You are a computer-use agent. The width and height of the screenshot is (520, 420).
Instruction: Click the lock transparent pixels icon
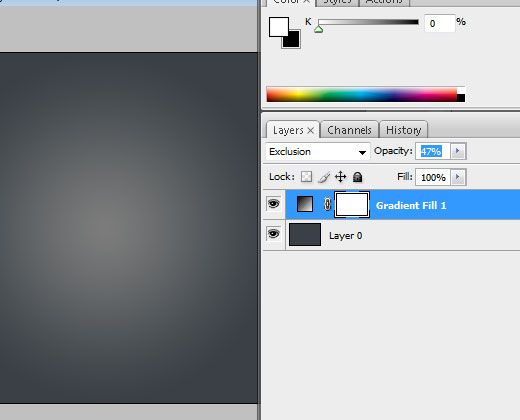click(306, 177)
